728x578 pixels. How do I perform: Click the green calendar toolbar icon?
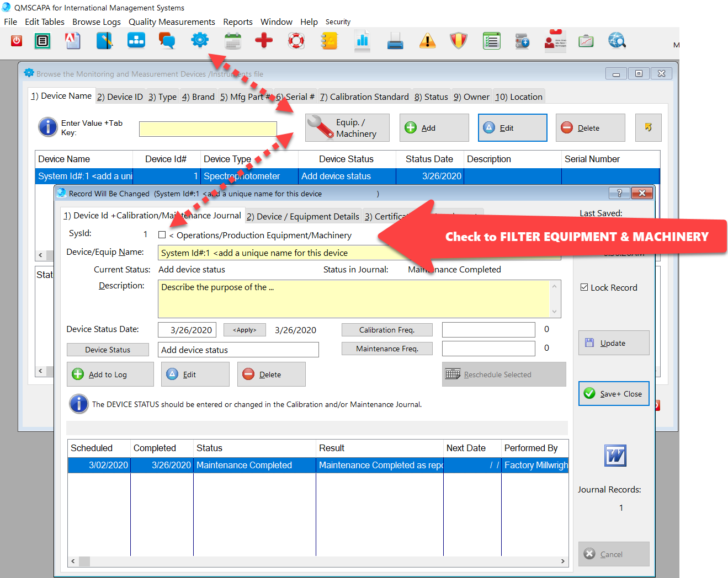coord(233,41)
